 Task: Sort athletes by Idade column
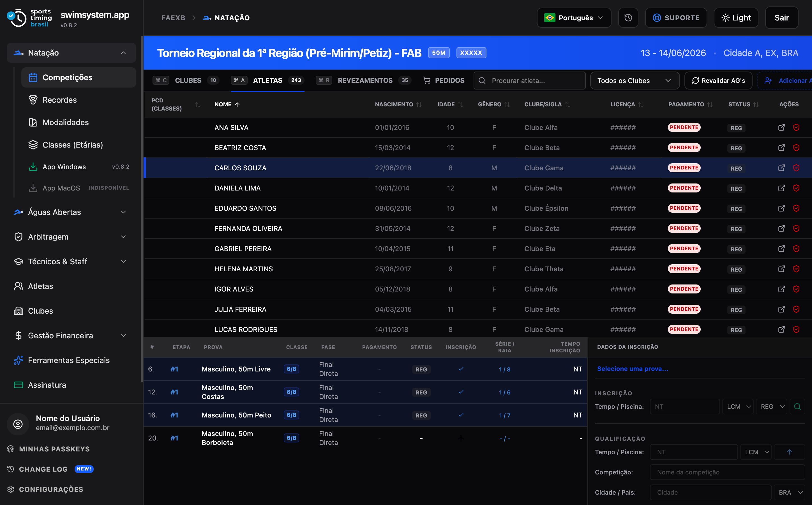tap(460, 105)
